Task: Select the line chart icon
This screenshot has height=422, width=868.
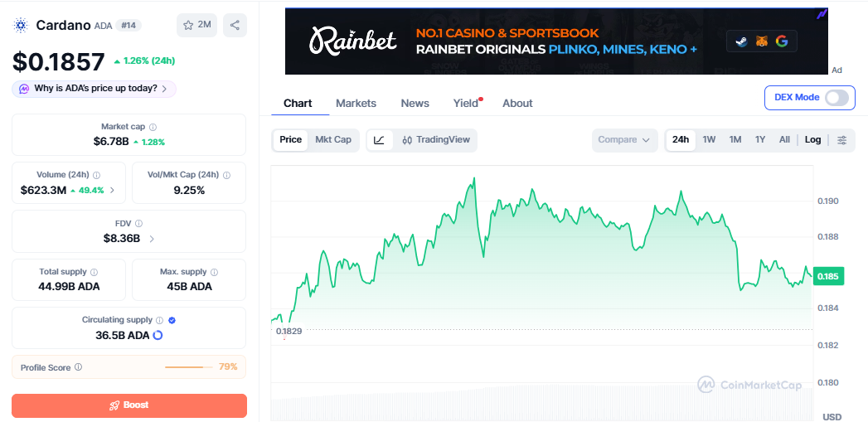Action: [379, 140]
